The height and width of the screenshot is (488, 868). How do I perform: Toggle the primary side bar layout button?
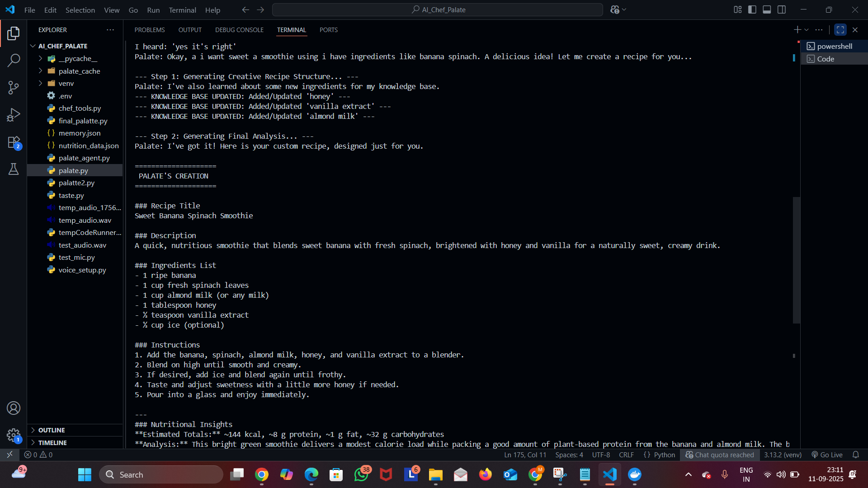click(x=752, y=9)
